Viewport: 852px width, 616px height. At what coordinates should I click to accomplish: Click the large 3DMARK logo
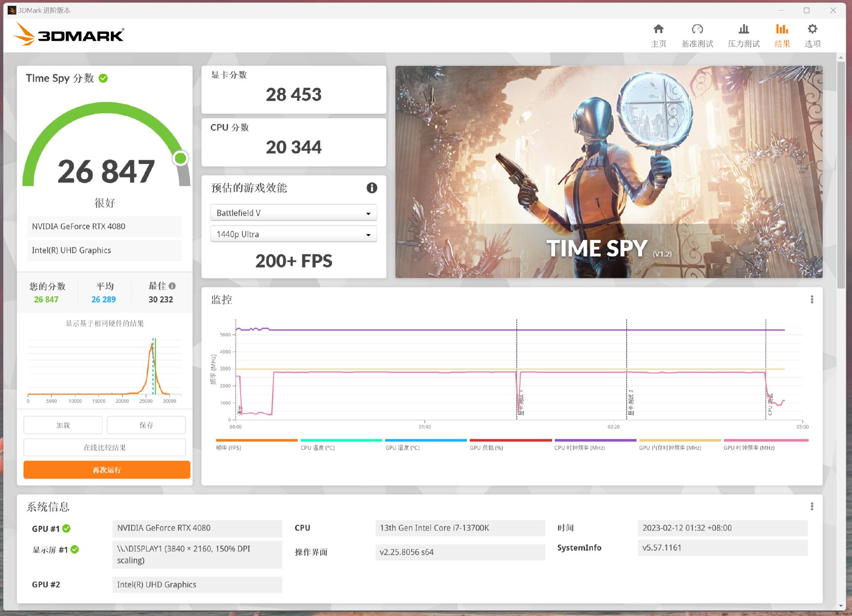click(69, 35)
